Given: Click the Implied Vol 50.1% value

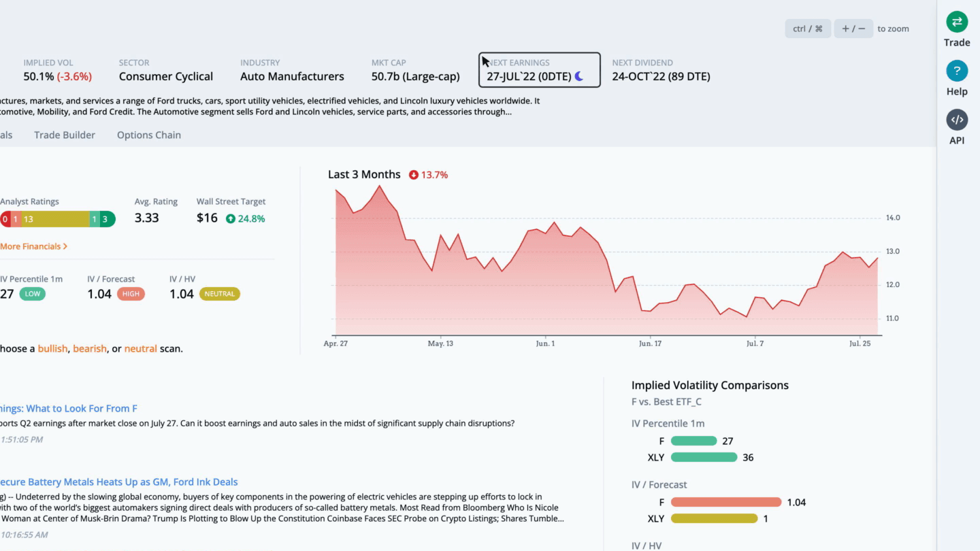Looking at the screenshot, I should 57,76.
